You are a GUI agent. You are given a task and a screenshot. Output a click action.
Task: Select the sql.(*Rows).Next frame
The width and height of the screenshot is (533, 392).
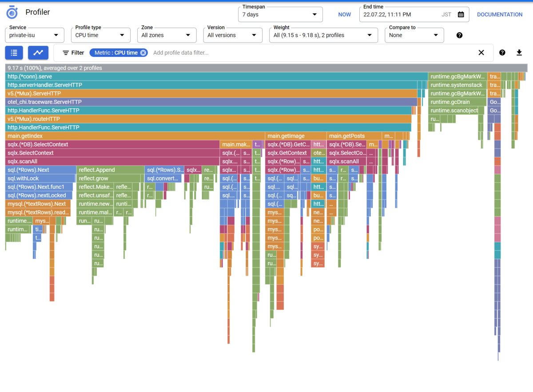tap(41, 170)
